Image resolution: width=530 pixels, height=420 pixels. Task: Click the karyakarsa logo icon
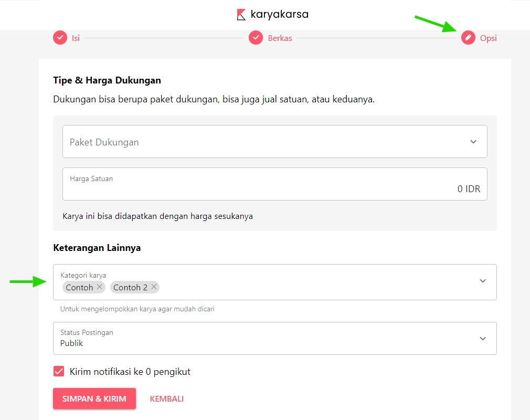pyautogui.click(x=241, y=15)
